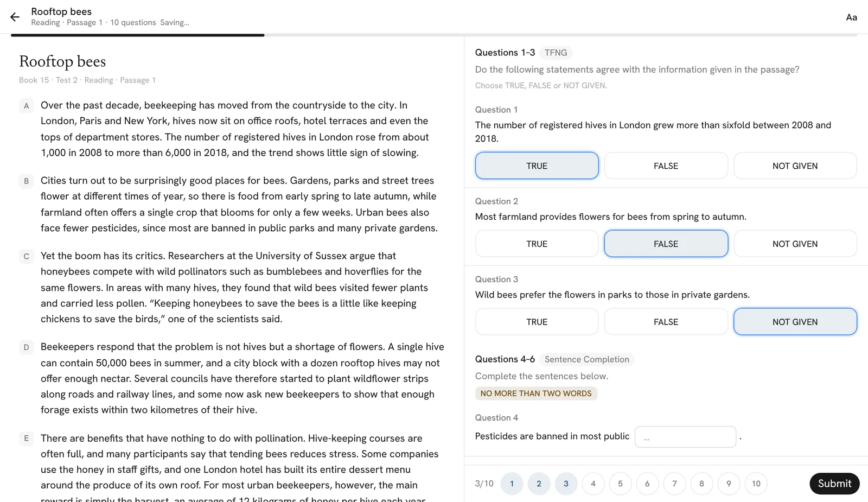The image size is (868, 502).
Task: Click the Questions 4–6 heading
Action: pos(505,359)
